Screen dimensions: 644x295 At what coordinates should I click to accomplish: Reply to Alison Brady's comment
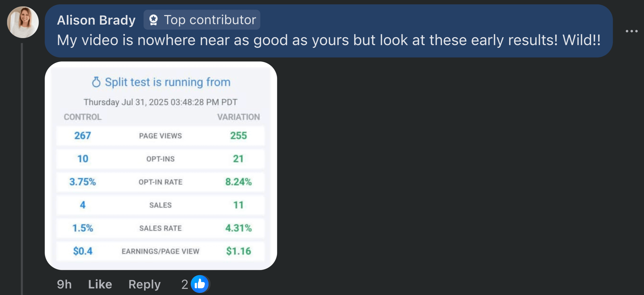145,284
